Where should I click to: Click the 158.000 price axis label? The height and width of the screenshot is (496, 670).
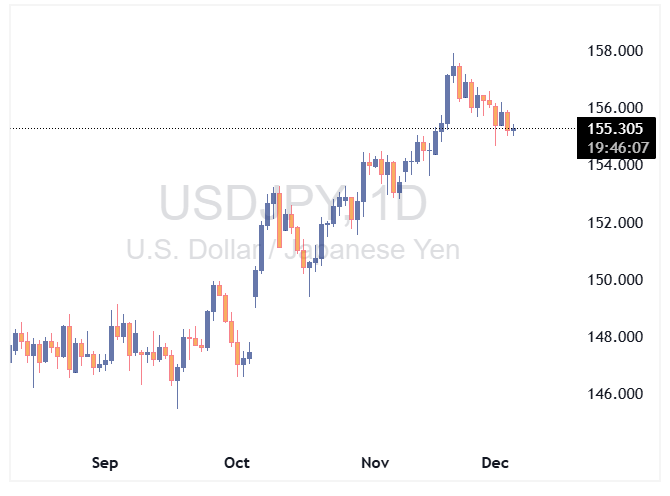coord(614,50)
